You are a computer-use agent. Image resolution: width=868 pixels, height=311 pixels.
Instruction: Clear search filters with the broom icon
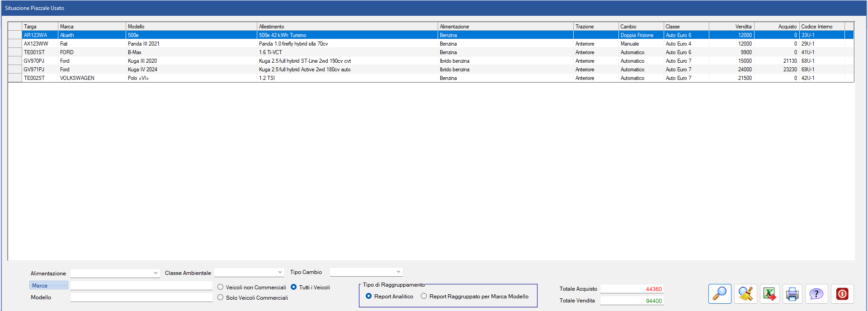[745, 294]
